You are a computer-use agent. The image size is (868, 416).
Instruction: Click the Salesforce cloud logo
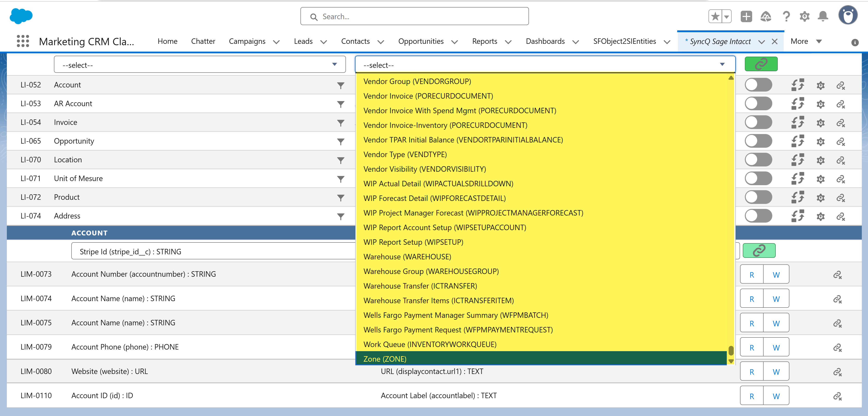pyautogui.click(x=21, y=16)
